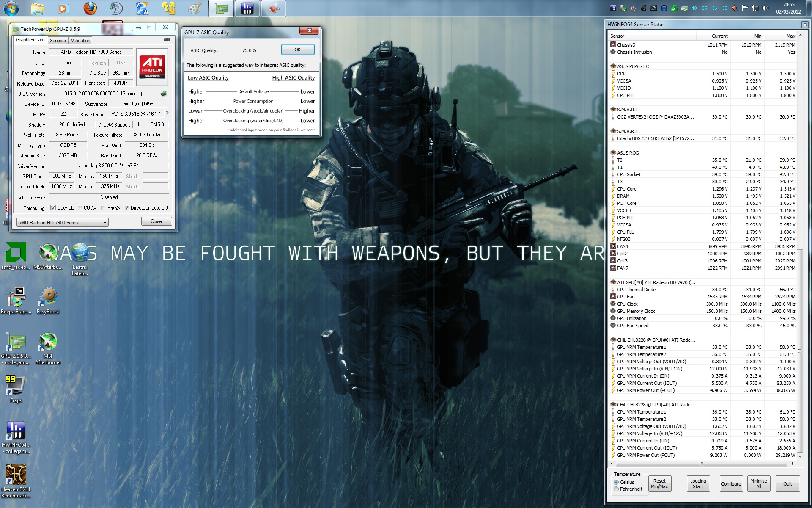Click the taskbar clock showing 20:55

[788, 8]
